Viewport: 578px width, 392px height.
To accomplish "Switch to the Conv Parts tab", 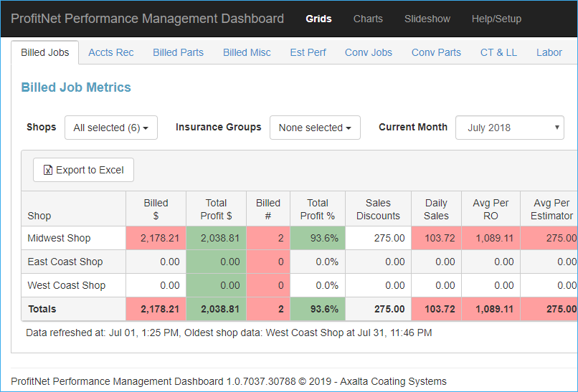I will [436, 52].
